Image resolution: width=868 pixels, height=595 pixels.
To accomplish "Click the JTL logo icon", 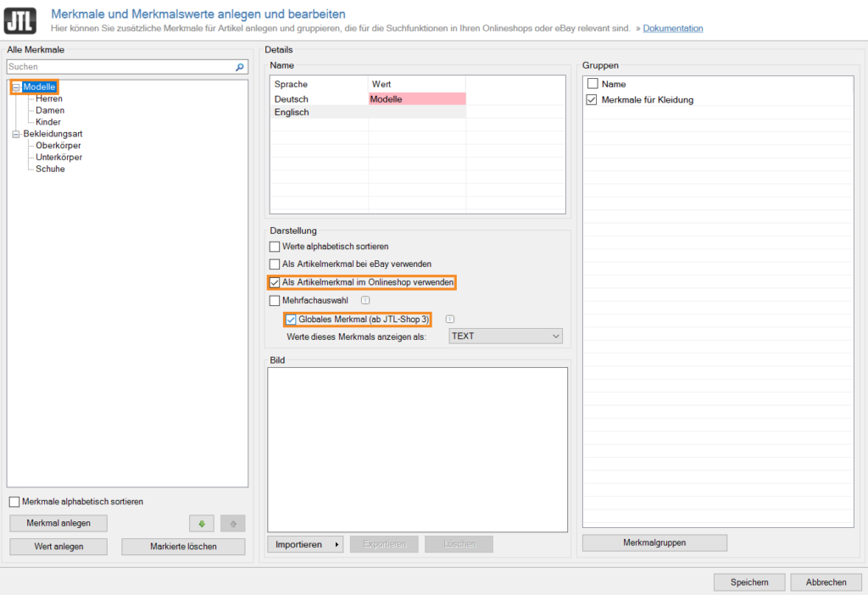I will (25, 20).
